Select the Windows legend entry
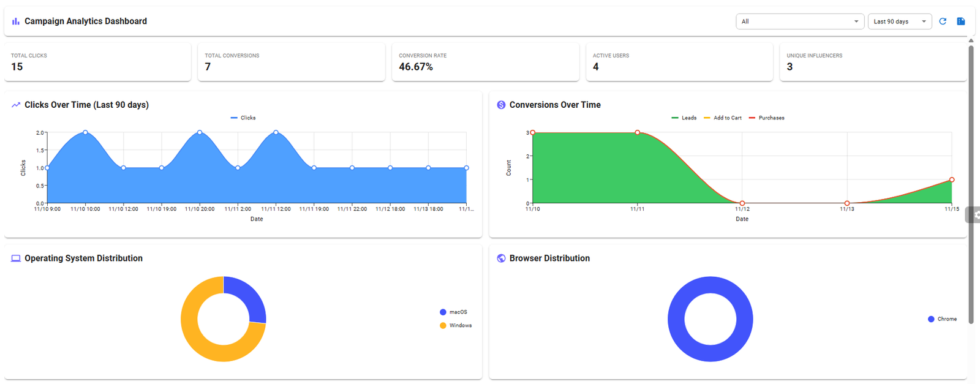980x384 pixels. tap(456, 325)
